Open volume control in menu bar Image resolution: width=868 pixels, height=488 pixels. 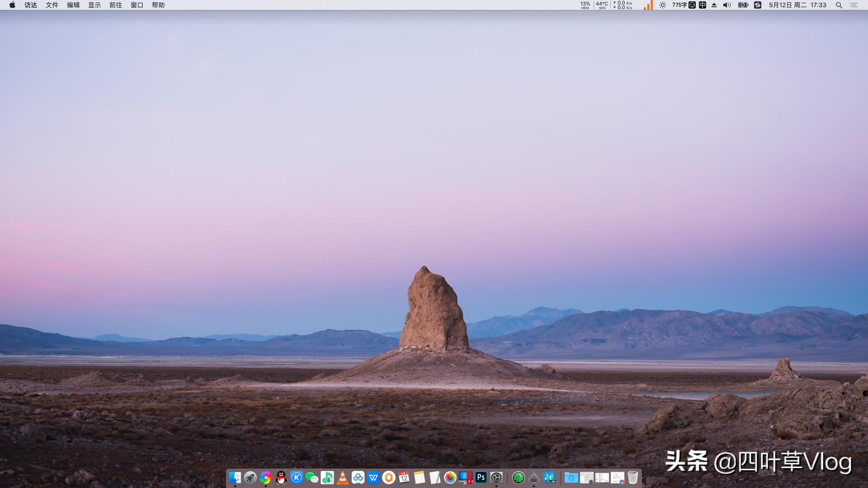(x=727, y=5)
